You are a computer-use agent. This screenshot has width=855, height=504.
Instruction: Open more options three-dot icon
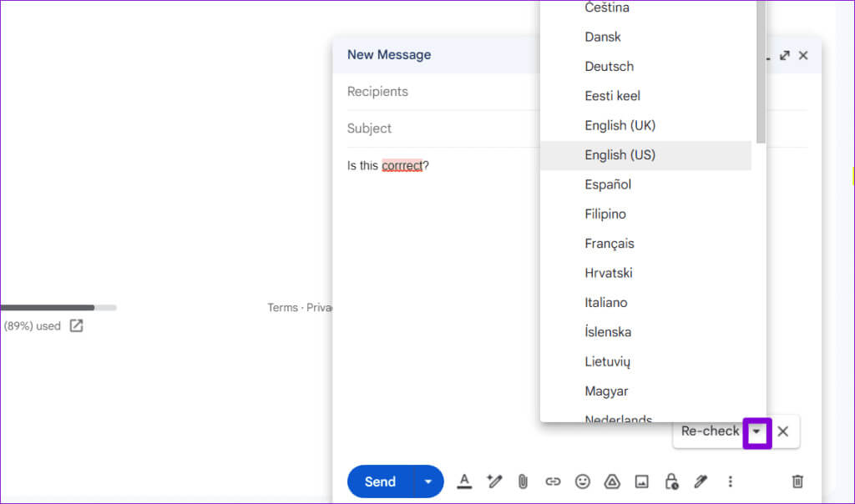(x=730, y=481)
